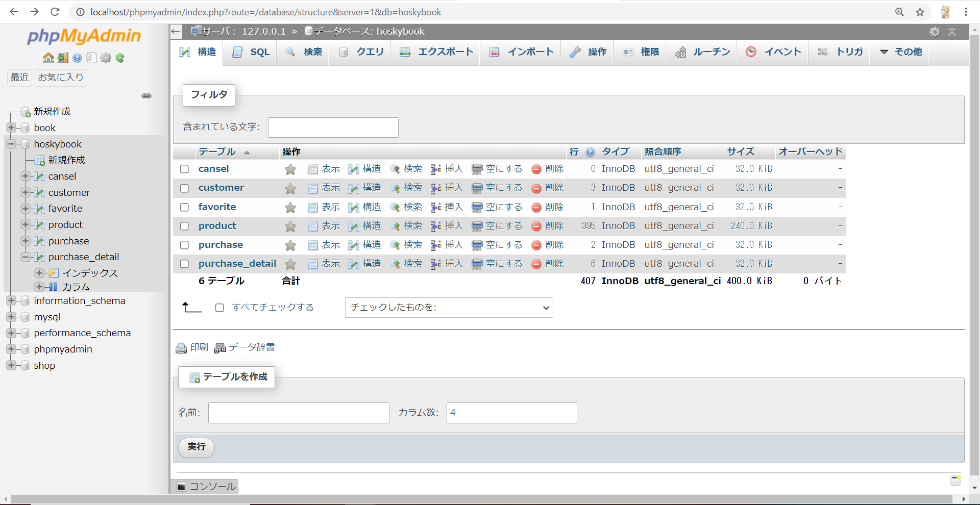Click the bookmark note icon near console
Image resolution: width=980 pixels, height=505 pixels.
pos(955,481)
